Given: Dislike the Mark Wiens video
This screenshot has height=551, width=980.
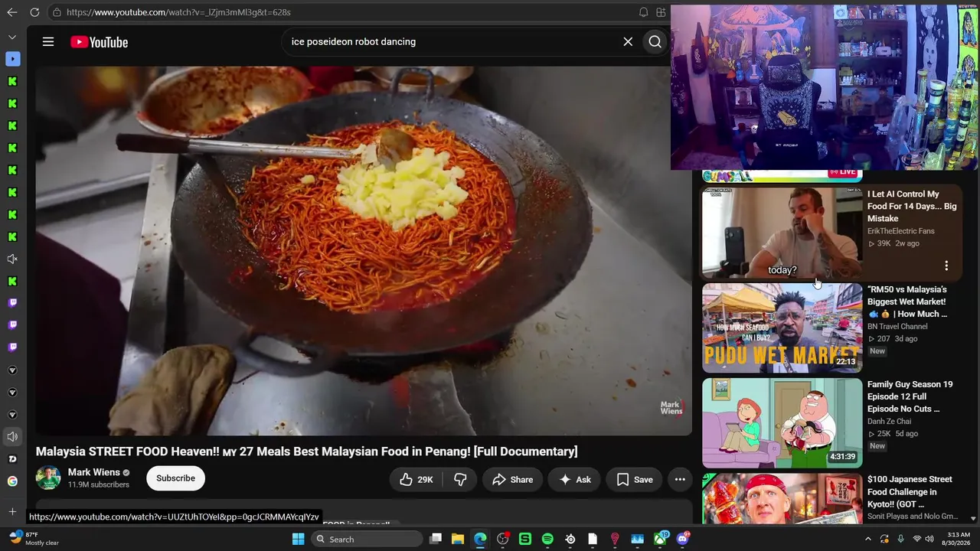Looking at the screenshot, I should (460, 480).
